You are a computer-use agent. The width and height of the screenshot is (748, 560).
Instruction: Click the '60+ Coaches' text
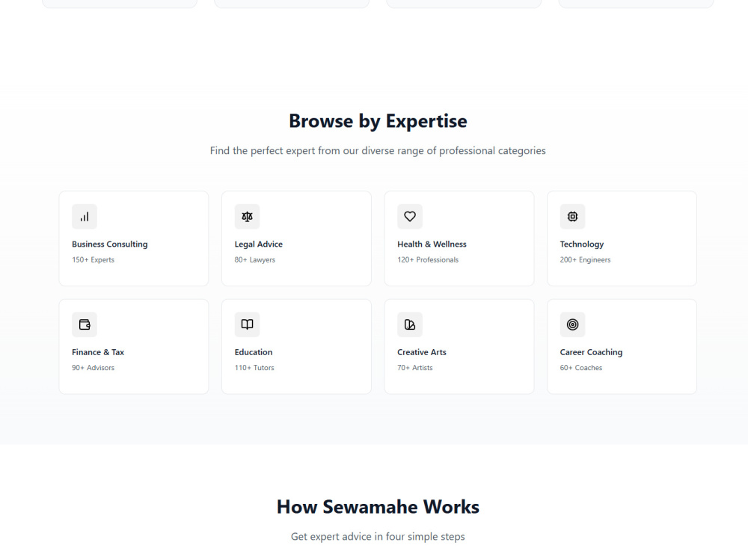pyautogui.click(x=581, y=368)
